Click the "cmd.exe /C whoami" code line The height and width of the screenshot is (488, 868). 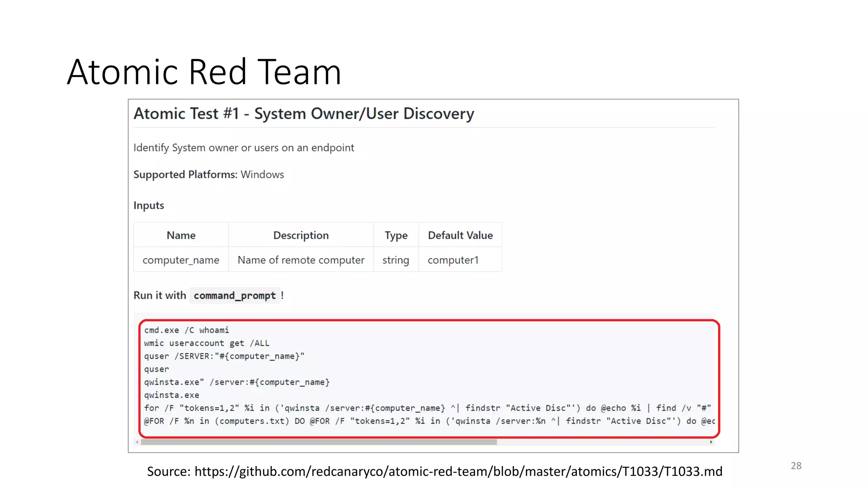(x=186, y=330)
